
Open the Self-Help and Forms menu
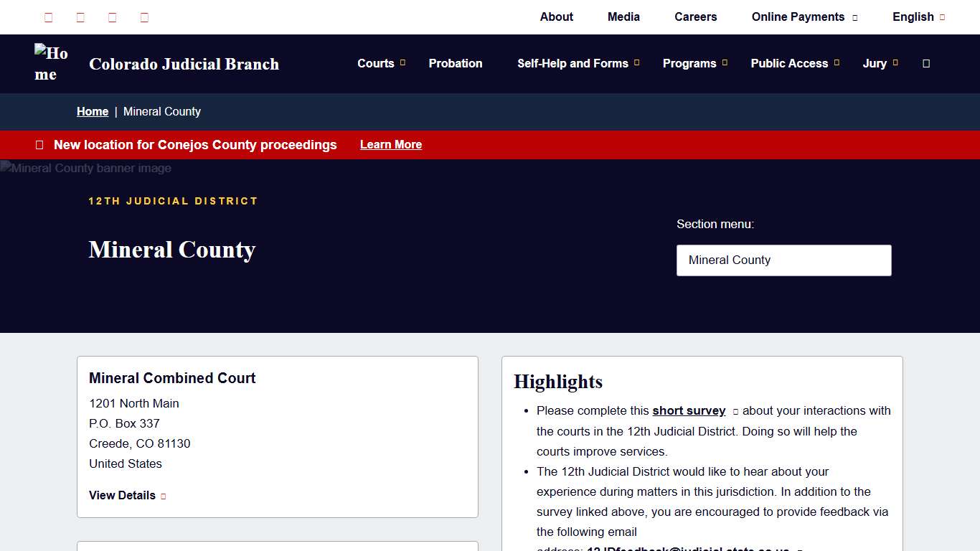[572, 64]
